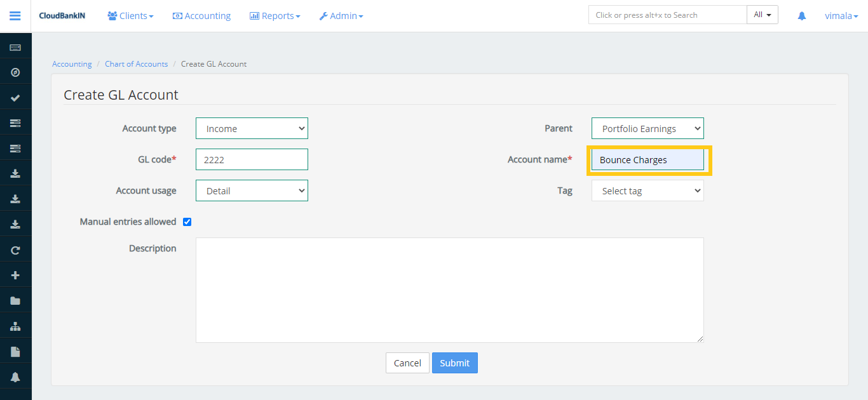Image resolution: width=868 pixels, height=400 pixels.
Task: Click the Chart of Accounts breadcrumb link
Action: (x=136, y=64)
